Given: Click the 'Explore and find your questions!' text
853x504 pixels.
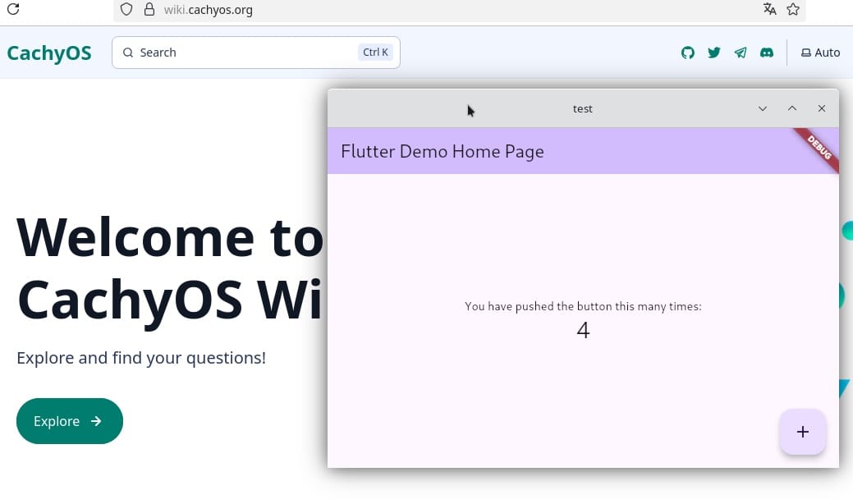Looking at the screenshot, I should coord(141,358).
